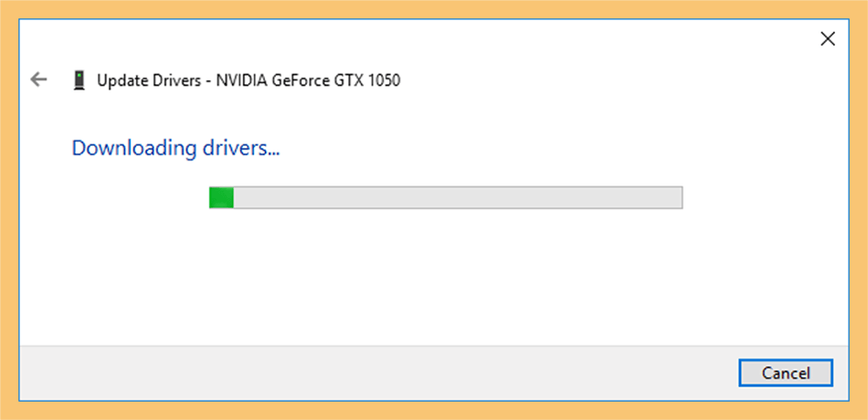Viewport: 868px width, 420px height.
Task: Return to previous wizard page via arrow
Action: pos(38,79)
